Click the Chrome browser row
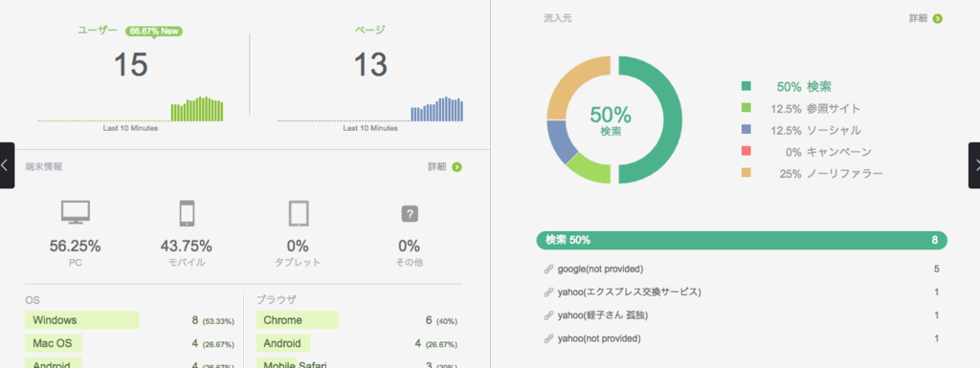 357,320
